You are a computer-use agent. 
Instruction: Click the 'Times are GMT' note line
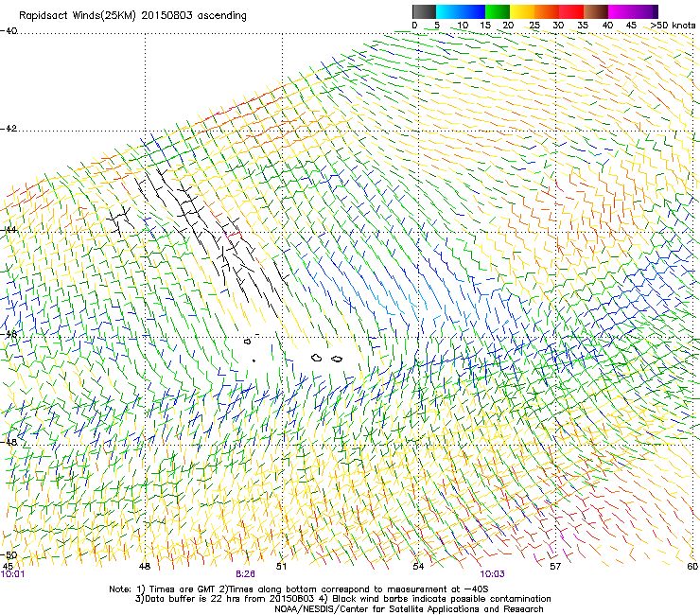tap(299, 589)
